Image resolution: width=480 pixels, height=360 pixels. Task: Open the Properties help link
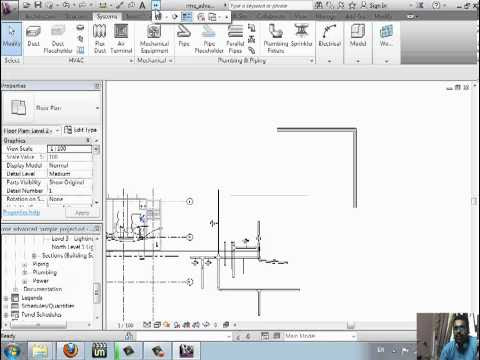coord(21,213)
